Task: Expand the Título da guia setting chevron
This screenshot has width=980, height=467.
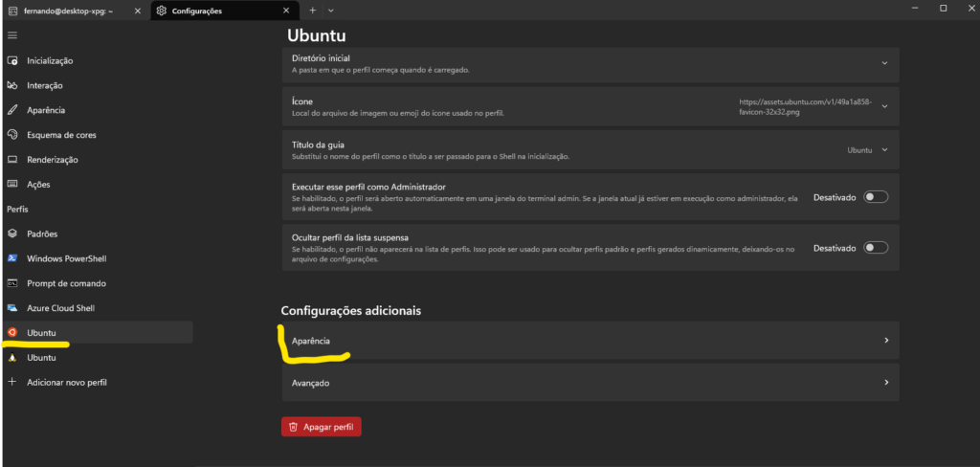Action: (884, 150)
